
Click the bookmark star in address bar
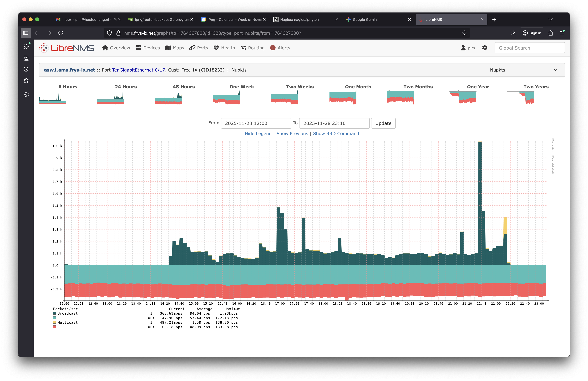(464, 33)
